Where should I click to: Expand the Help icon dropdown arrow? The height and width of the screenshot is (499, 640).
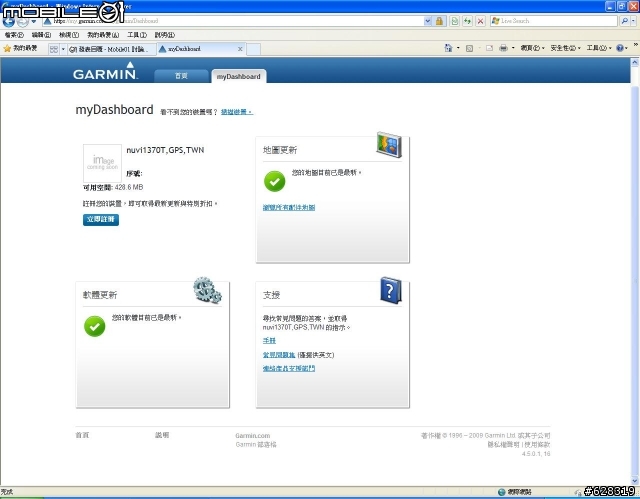pos(627,48)
